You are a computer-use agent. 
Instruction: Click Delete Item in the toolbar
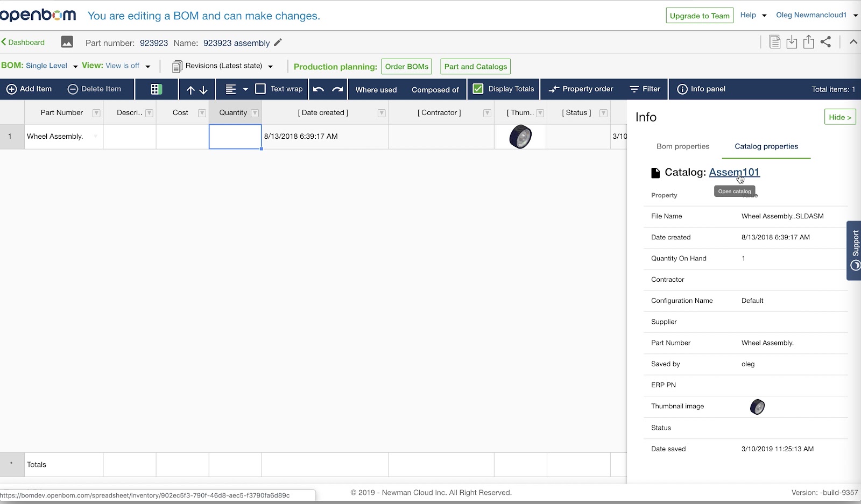[94, 89]
